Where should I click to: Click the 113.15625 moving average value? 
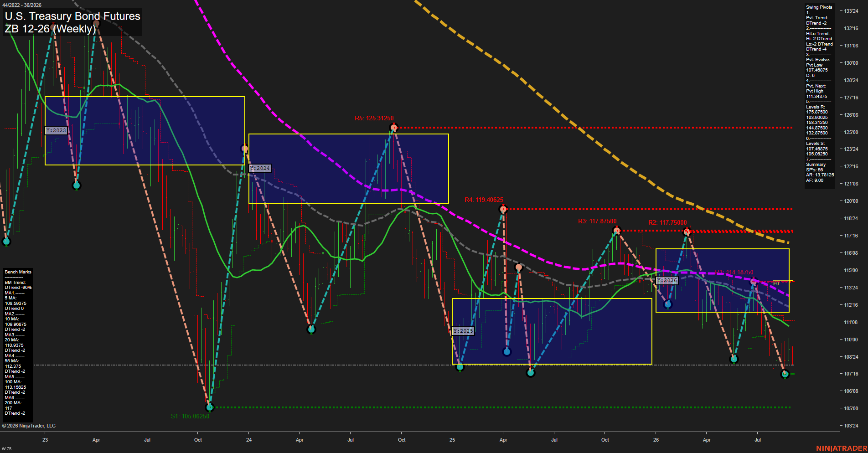pyautogui.click(x=15, y=387)
